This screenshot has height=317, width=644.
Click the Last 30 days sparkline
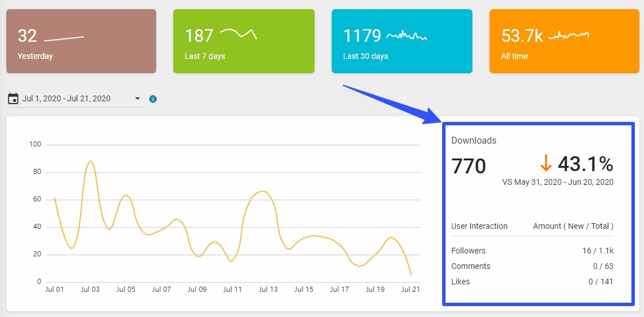click(x=407, y=36)
